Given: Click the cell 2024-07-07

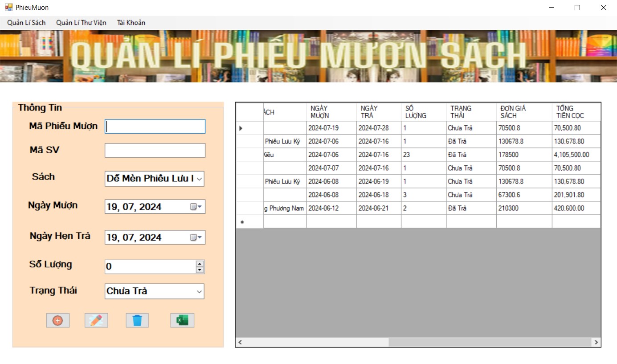Looking at the screenshot, I should point(331,168).
